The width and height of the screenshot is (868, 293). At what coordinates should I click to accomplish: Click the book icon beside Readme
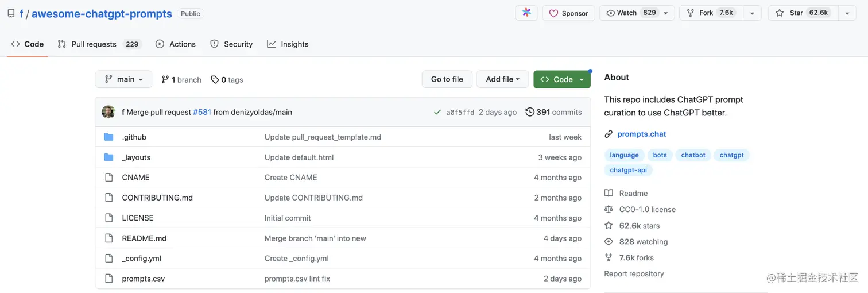[x=609, y=193]
